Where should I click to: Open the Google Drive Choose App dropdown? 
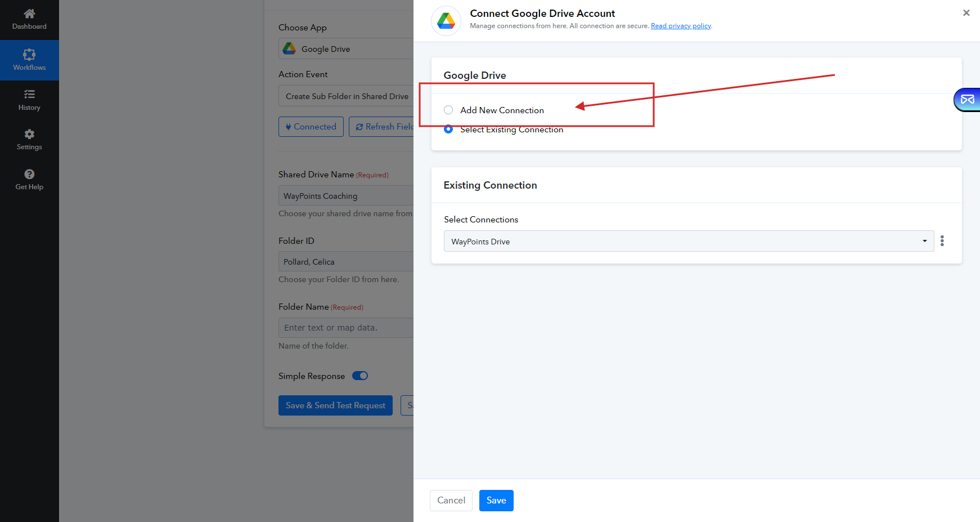tap(346, 48)
